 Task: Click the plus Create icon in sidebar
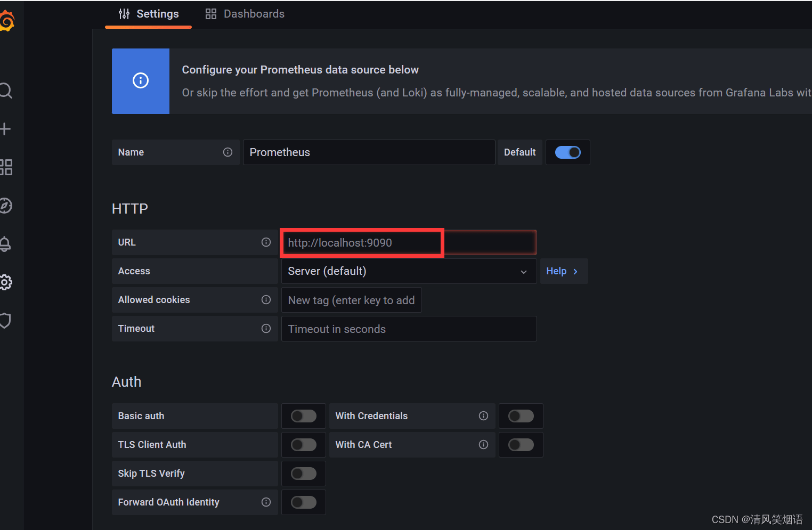click(x=5, y=129)
